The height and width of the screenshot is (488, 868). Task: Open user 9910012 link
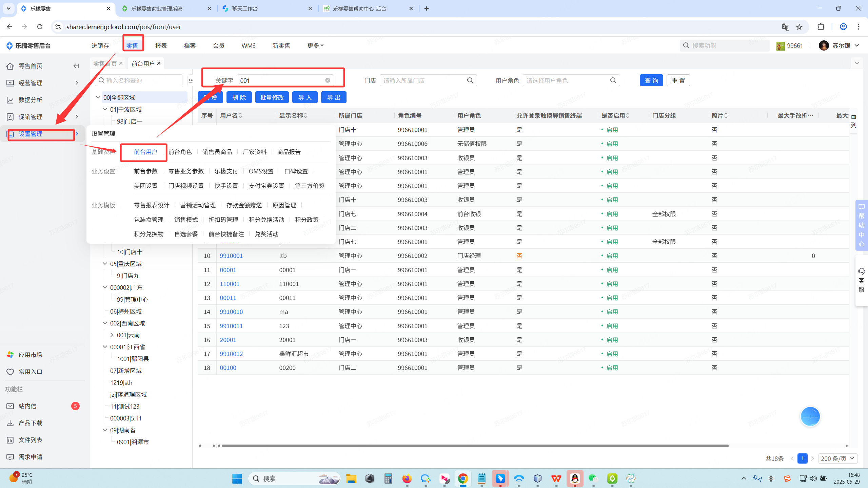coord(231,354)
